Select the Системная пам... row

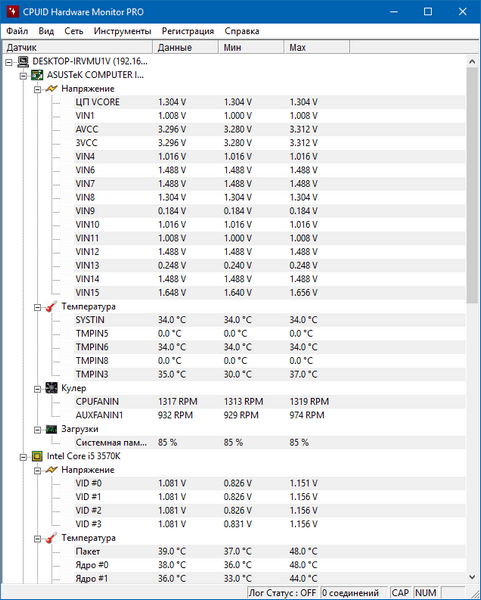click(269, 442)
